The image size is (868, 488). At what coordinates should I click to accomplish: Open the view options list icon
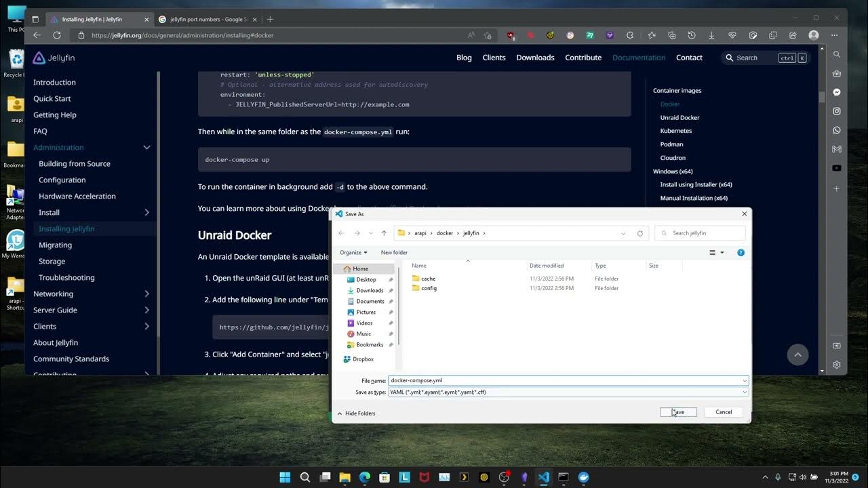[713, 253]
